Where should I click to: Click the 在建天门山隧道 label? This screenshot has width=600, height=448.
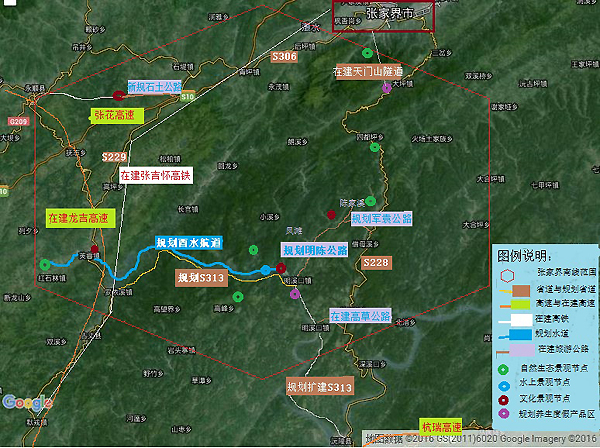367,72
